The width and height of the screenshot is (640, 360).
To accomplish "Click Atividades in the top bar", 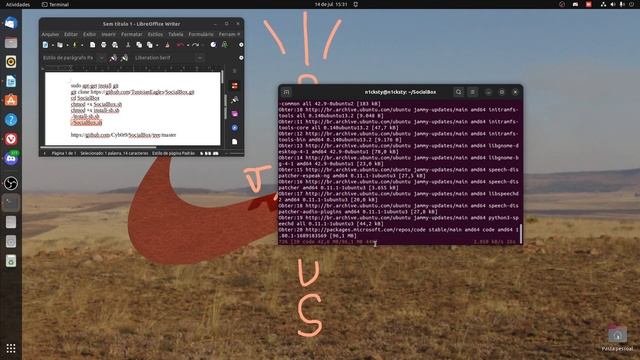I will click(18, 4).
